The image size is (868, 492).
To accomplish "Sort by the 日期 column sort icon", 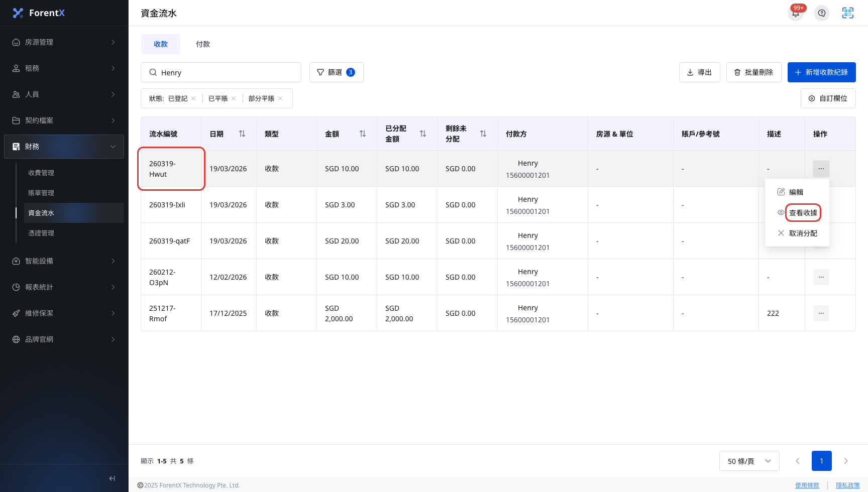I will pos(242,134).
